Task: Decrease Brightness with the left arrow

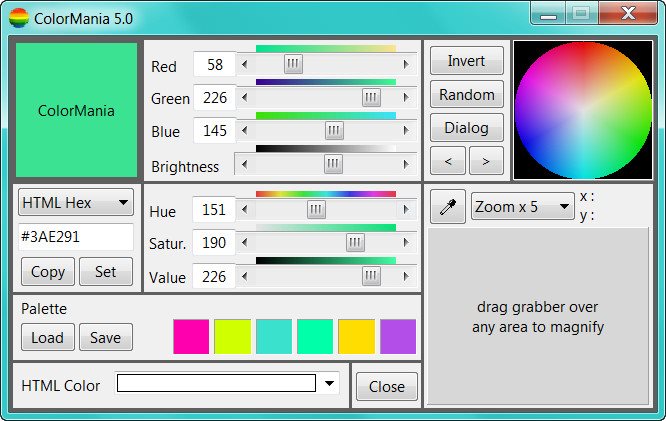Action: (x=244, y=164)
